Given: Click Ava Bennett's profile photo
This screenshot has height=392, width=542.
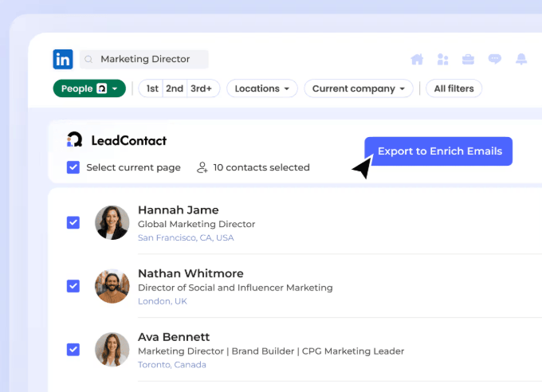Looking at the screenshot, I should tap(112, 350).
